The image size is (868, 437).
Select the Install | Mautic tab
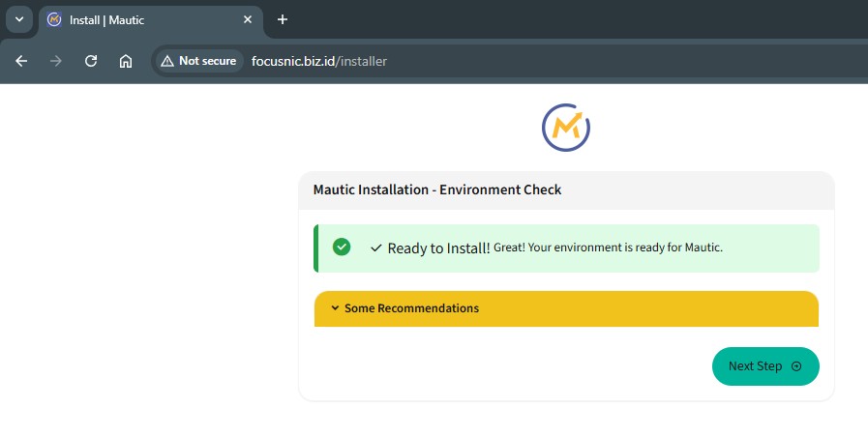145,19
